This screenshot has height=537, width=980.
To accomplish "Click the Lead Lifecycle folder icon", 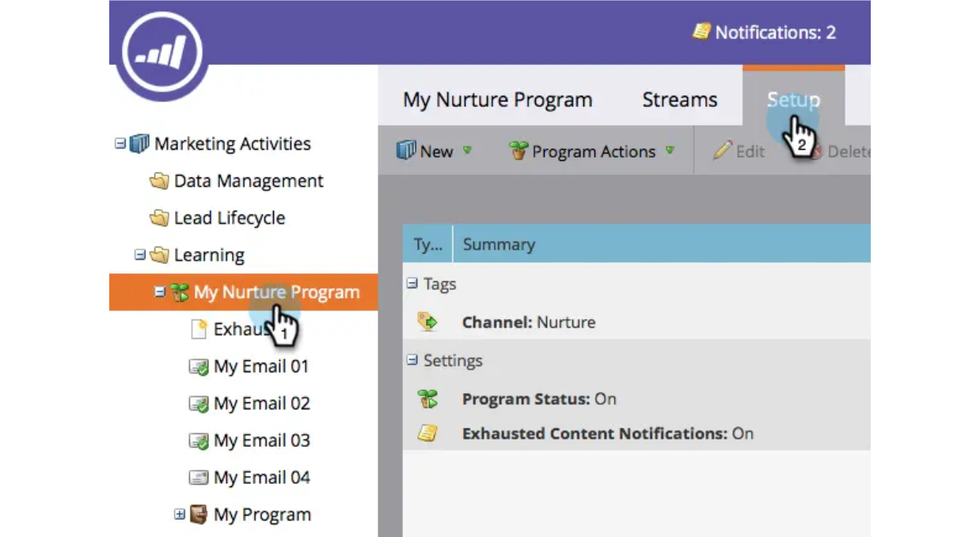I will click(x=160, y=219).
